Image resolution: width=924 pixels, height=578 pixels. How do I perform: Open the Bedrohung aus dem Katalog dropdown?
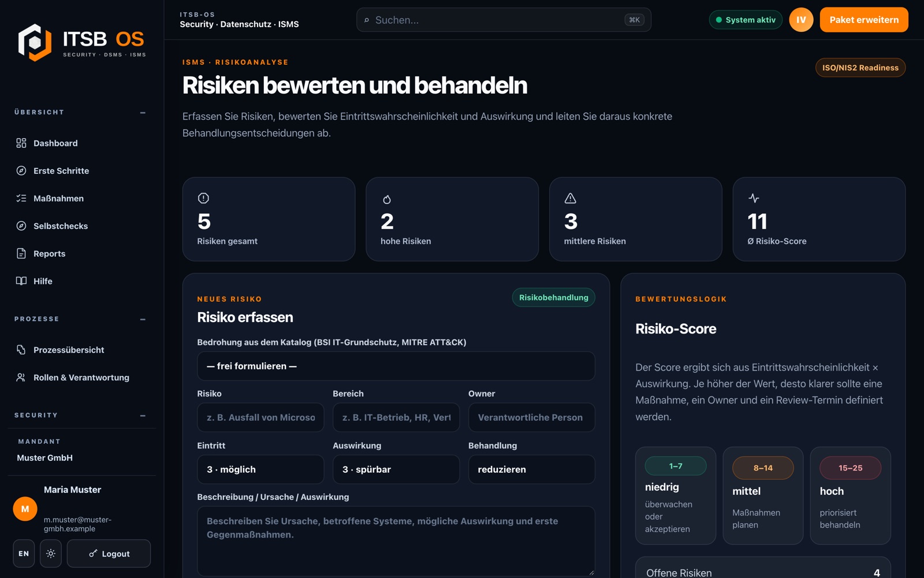click(396, 366)
